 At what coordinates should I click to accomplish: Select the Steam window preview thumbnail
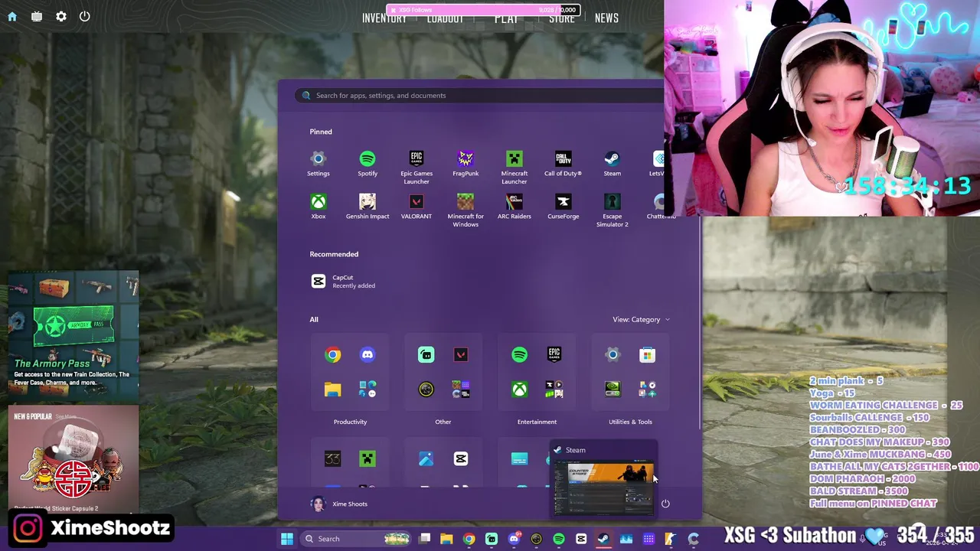tap(603, 487)
